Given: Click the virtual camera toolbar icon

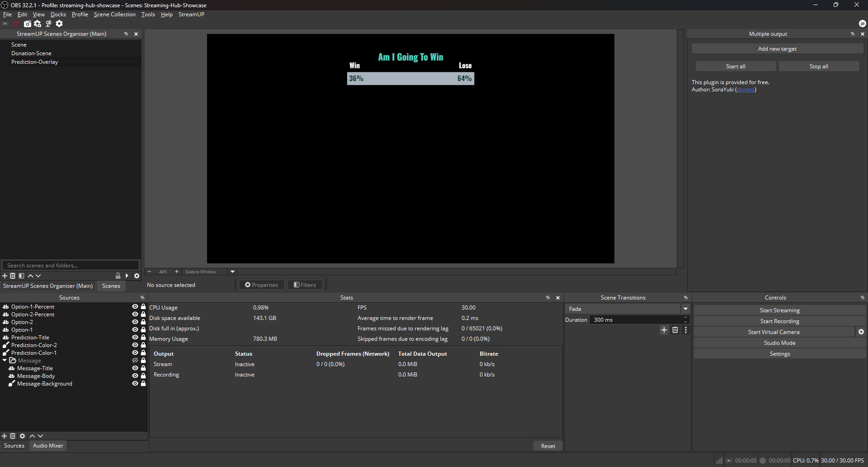Looking at the screenshot, I should click(x=28, y=24).
